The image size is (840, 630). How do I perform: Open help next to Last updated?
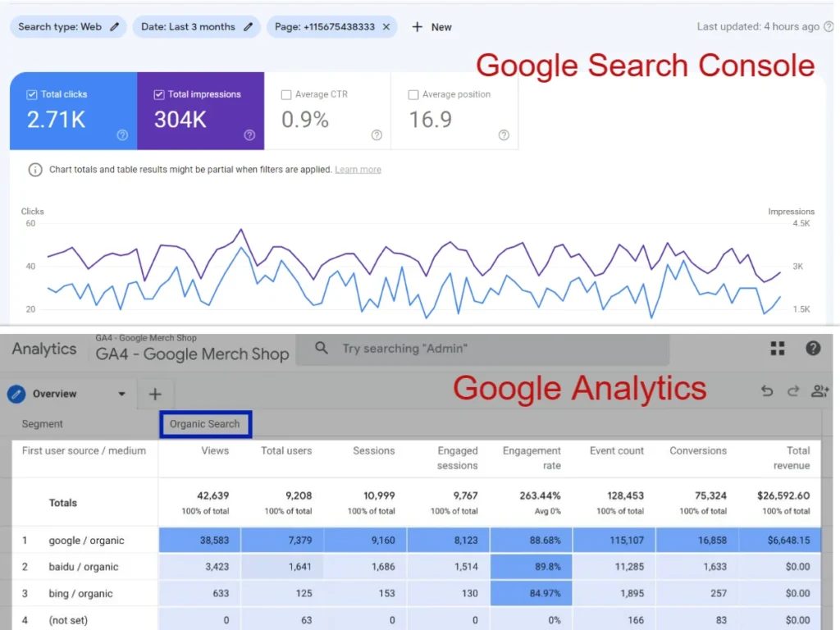[829, 27]
